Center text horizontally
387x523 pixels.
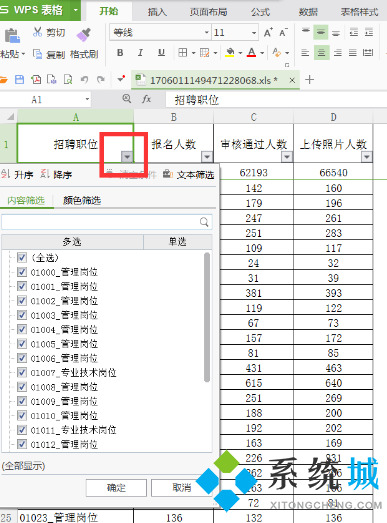(321, 53)
